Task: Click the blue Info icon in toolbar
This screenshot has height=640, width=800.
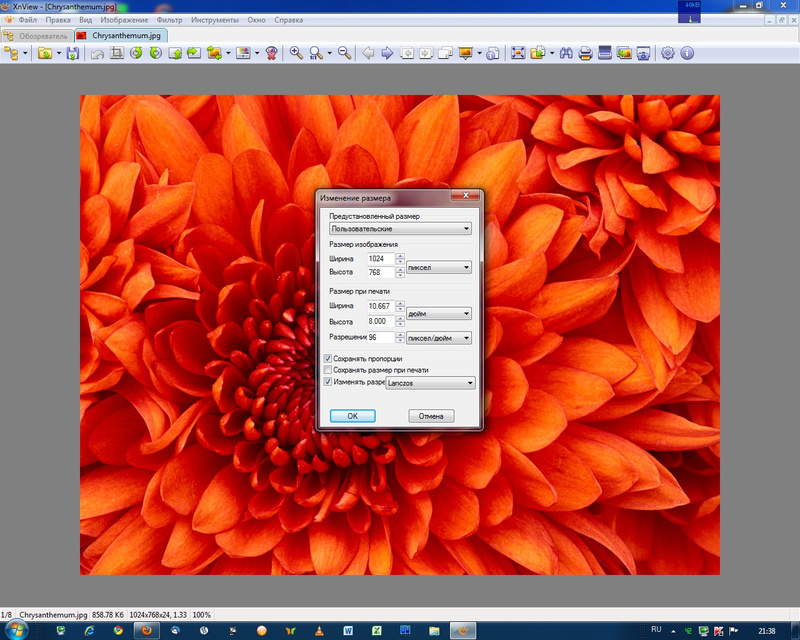Action: coord(687,53)
